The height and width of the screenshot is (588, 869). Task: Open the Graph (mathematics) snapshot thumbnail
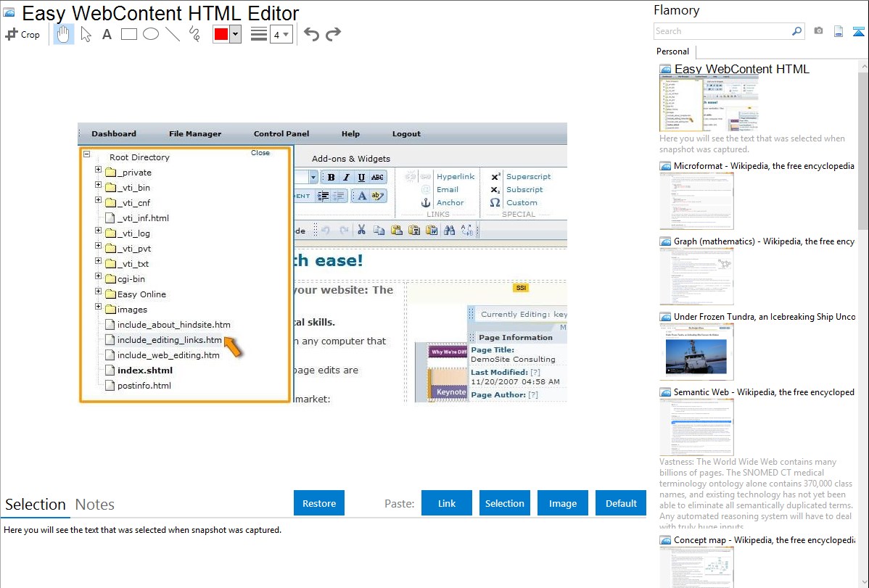point(696,276)
